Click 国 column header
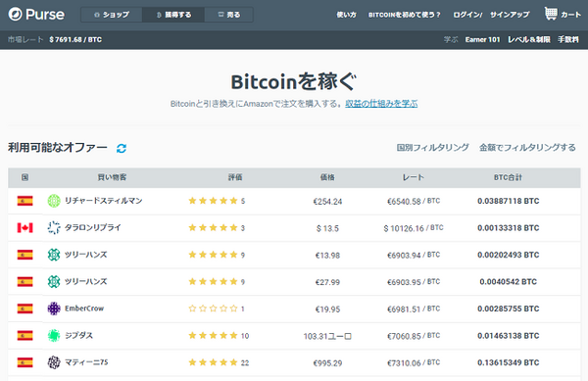Screen dimensions: 588x381 pos(24,177)
